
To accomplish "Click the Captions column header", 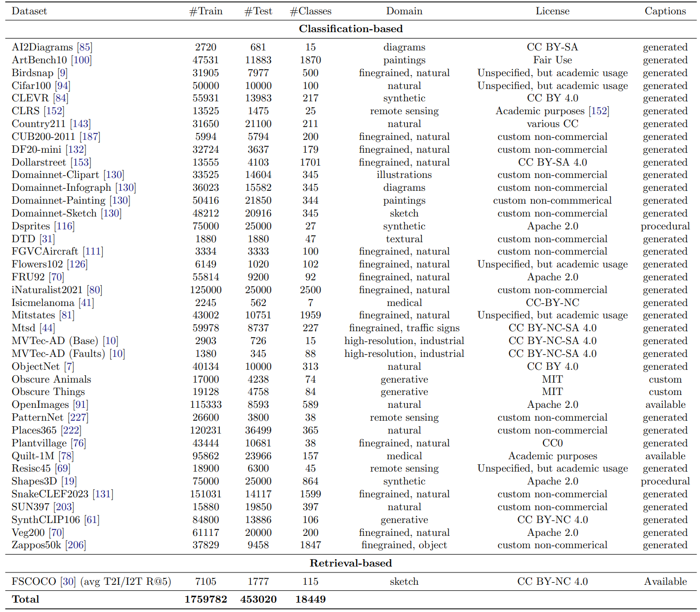I will (x=665, y=11).
